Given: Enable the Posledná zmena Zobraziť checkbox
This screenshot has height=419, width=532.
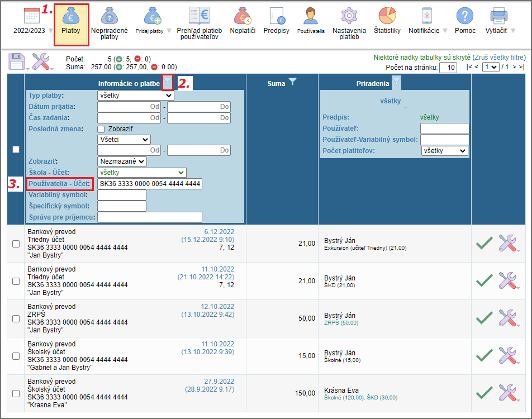Looking at the screenshot, I should [101, 129].
